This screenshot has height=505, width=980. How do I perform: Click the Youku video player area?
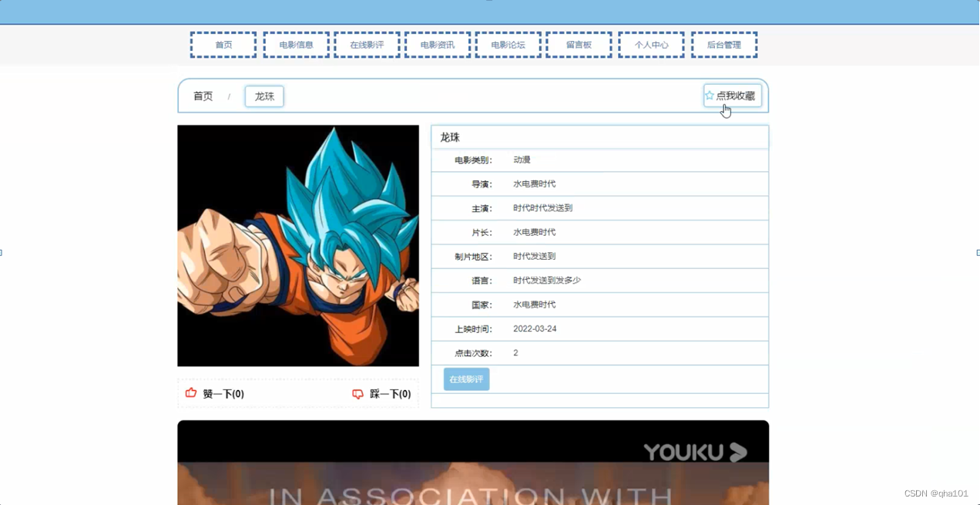pyautogui.click(x=473, y=463)
